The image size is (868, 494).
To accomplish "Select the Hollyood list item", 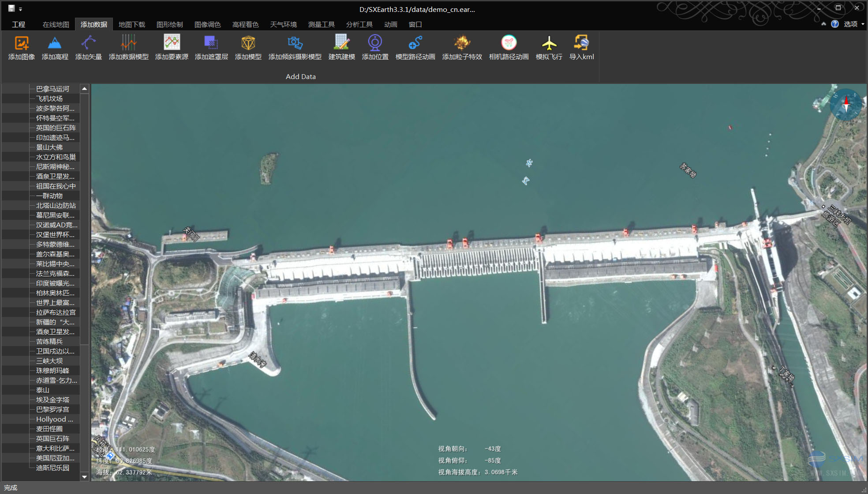I will [x=55, y=419].
